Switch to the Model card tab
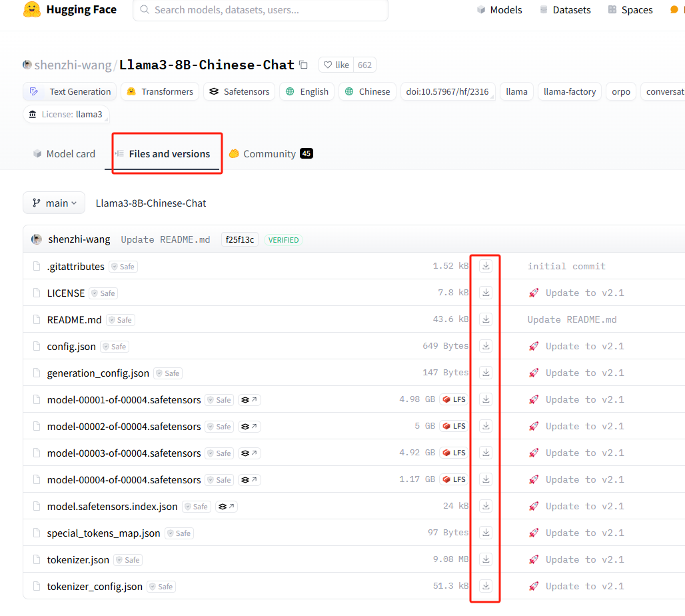Viewport: 685px width, 616px height. [x=64, y=154]
